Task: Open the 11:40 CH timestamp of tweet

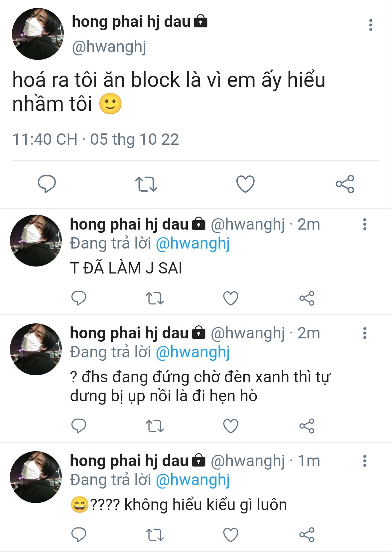Action: [x=45, y=139]
